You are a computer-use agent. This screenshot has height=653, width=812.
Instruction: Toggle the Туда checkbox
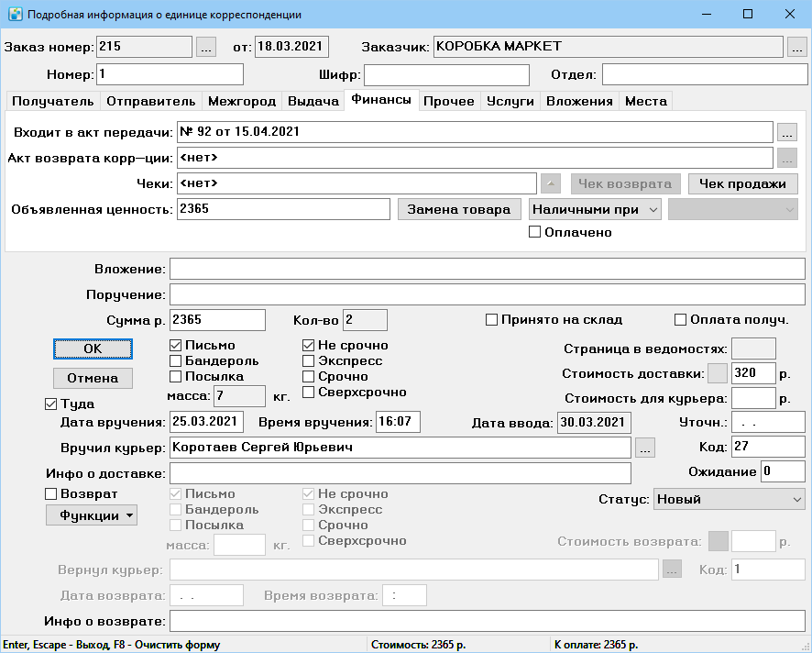(50, 404)
